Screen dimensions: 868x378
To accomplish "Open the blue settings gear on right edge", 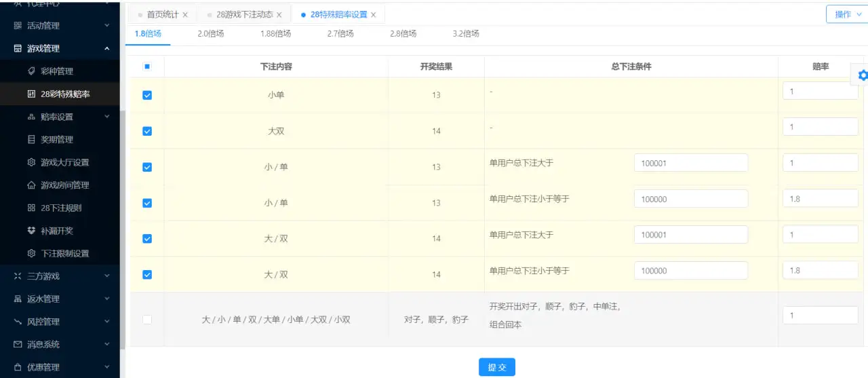I will [x=863, y=75].
